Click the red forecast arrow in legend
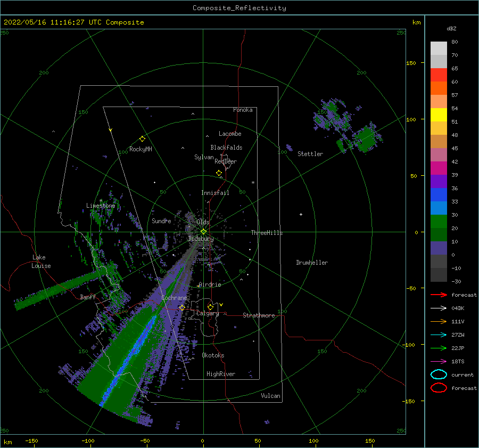479x448 pixels. 439,295
